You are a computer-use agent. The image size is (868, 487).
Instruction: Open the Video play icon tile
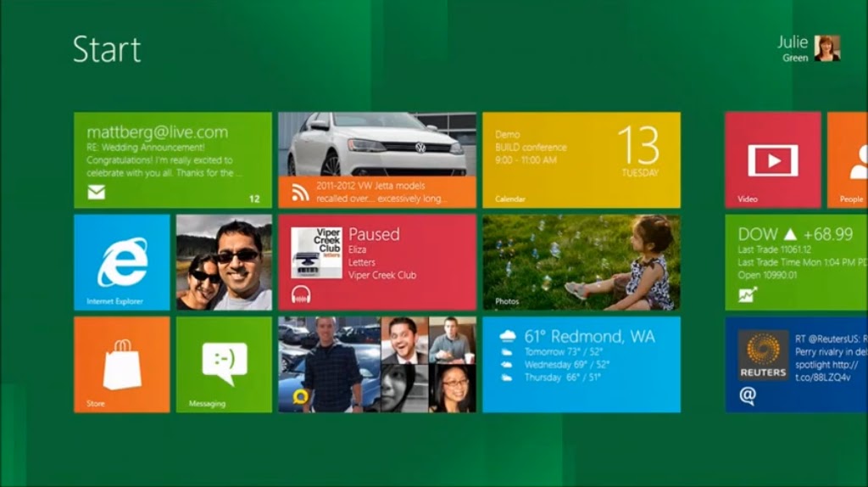tap(773, 160)
